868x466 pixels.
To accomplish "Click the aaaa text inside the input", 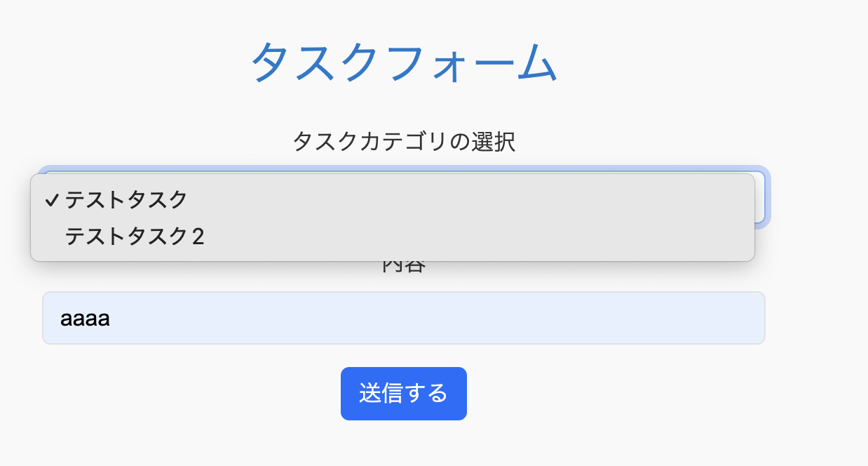I will pyautogui.click(x=85, y=319).
